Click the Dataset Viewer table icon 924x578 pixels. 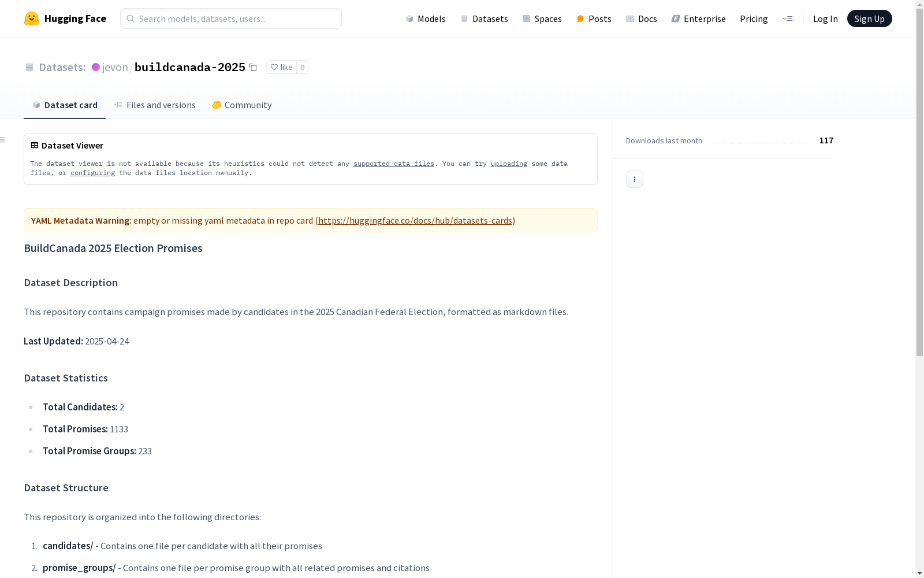point(35,145)
